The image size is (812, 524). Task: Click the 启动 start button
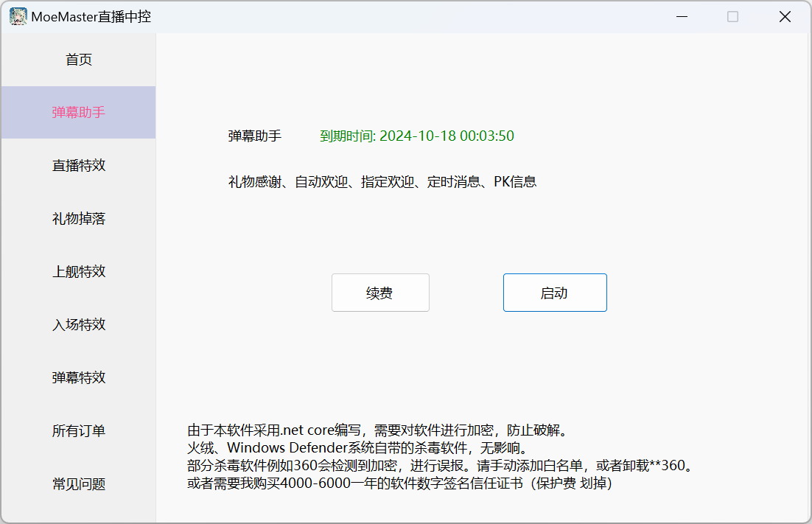click(x=555, y=293)
